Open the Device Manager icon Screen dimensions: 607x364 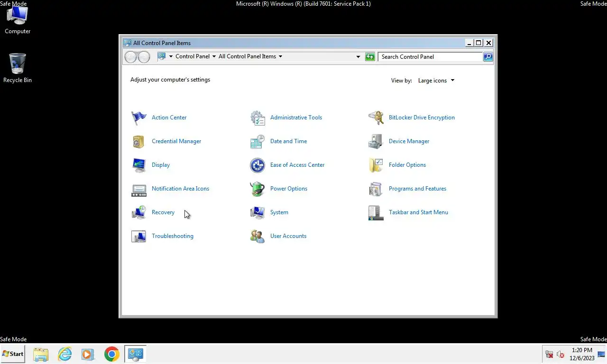[376, 141]
